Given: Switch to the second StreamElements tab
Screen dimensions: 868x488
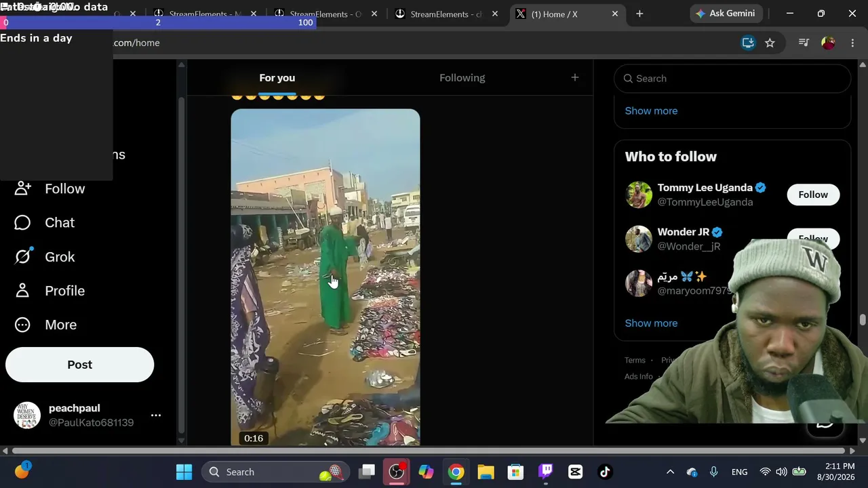Looking at the screenshot, I should point(327,14).
